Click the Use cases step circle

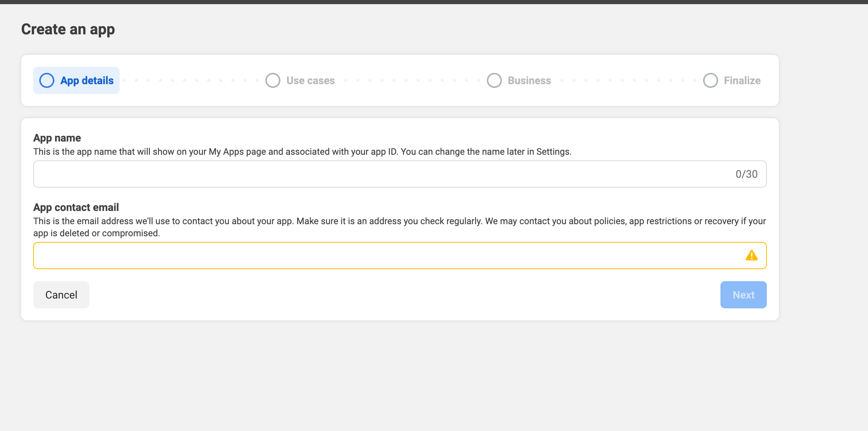(x=272, y=80)
